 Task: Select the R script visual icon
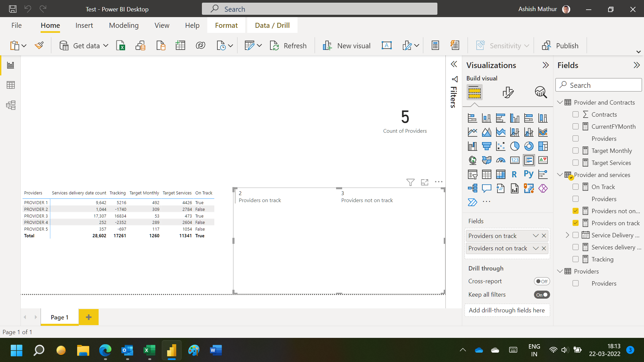(x=515, y=174)
